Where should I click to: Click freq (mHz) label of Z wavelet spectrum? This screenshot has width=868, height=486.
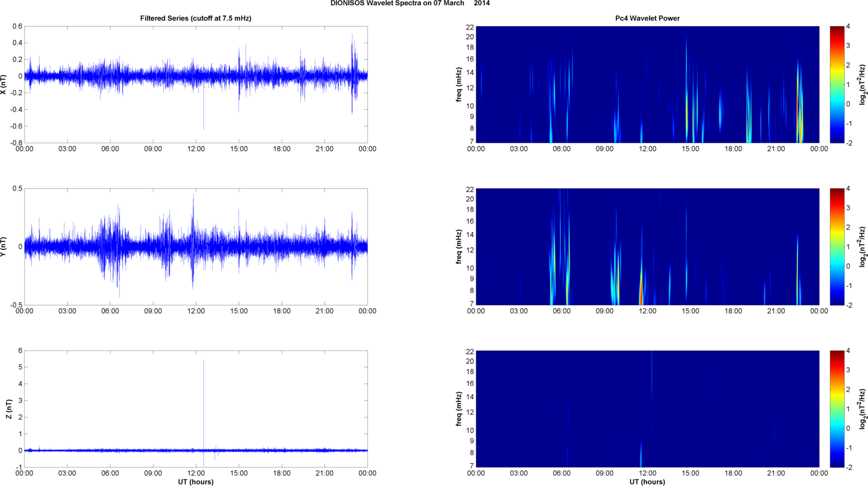point(459,409)
